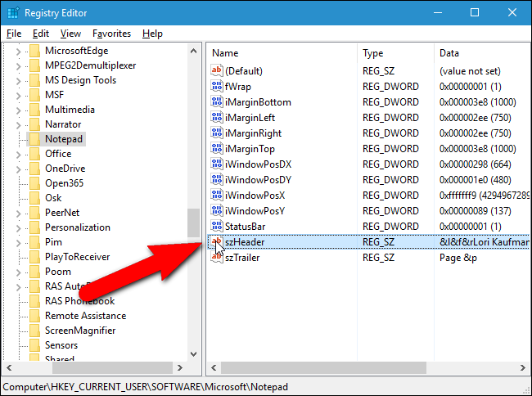The height and width of the screenshot is (396, 532).
Task: Click the iWindowPosDX DWORD icon
Action: click(x=216, y=164)
